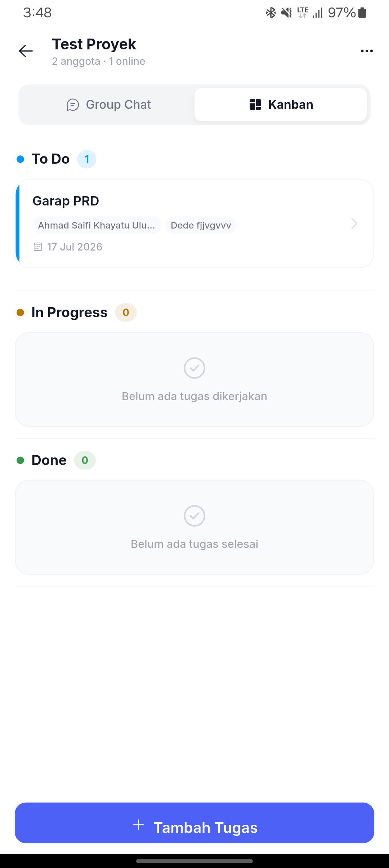Tap the Kanban board grid icon
Viewport: 389px width, 868px height.
click(255, 105)
